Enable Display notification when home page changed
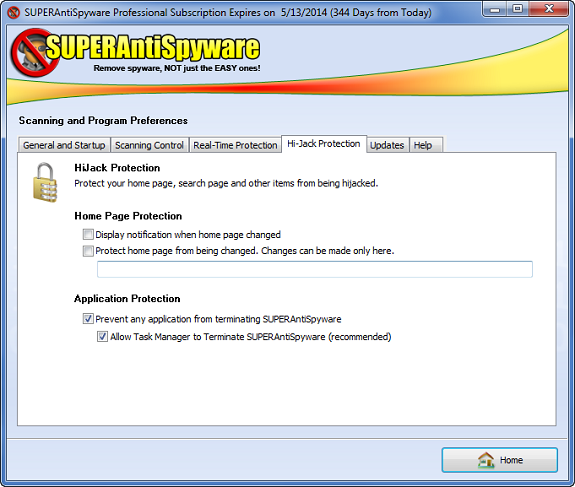The height and width of the screenshot is (487, 575). 88,234
